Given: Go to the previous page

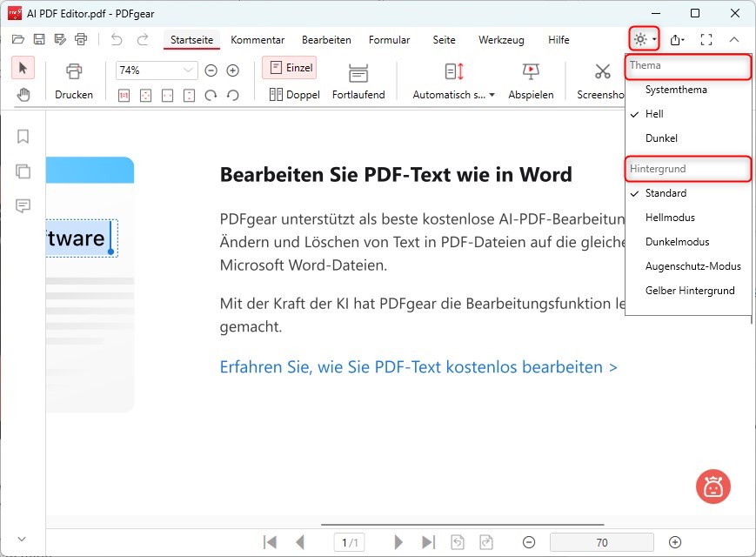Looking at the screenshot, I should point(300,542).
